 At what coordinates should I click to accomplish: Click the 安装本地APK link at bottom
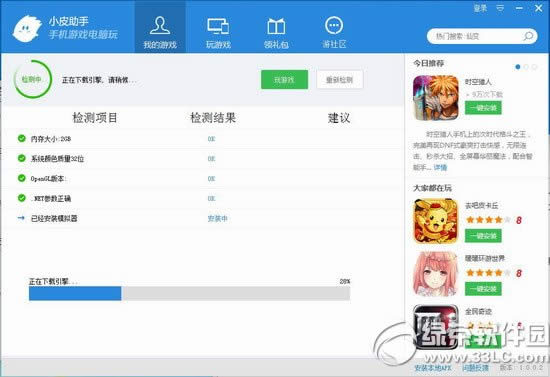pos(432,368)
